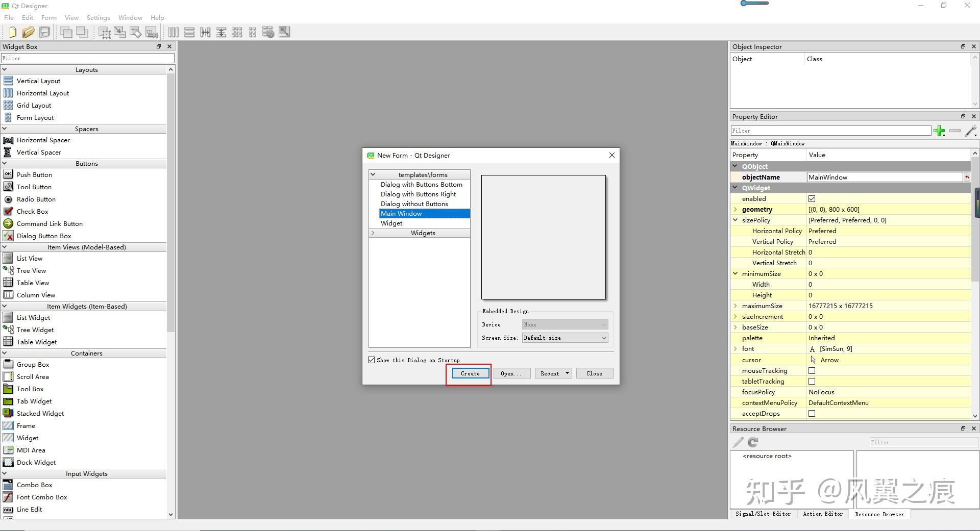Select the Send to Back toolbar icon
This screenshot has height=531, width=980.
[x=66, y=32]
